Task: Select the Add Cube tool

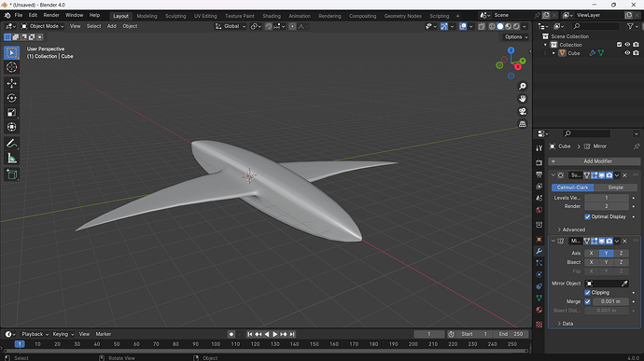Action: (11, 174)
